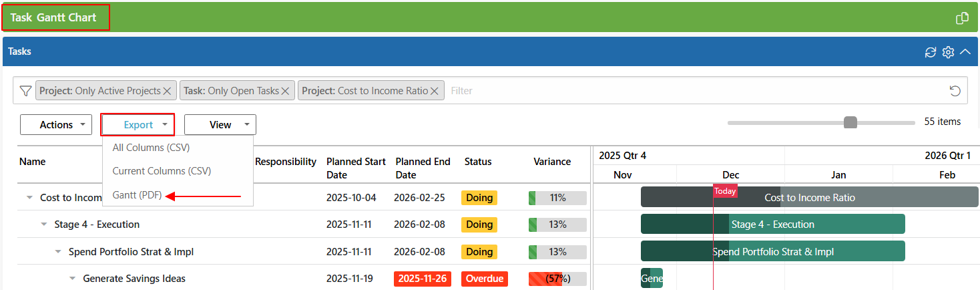
Task: Click start date 2025-11-19
Action: pos(351,279)
